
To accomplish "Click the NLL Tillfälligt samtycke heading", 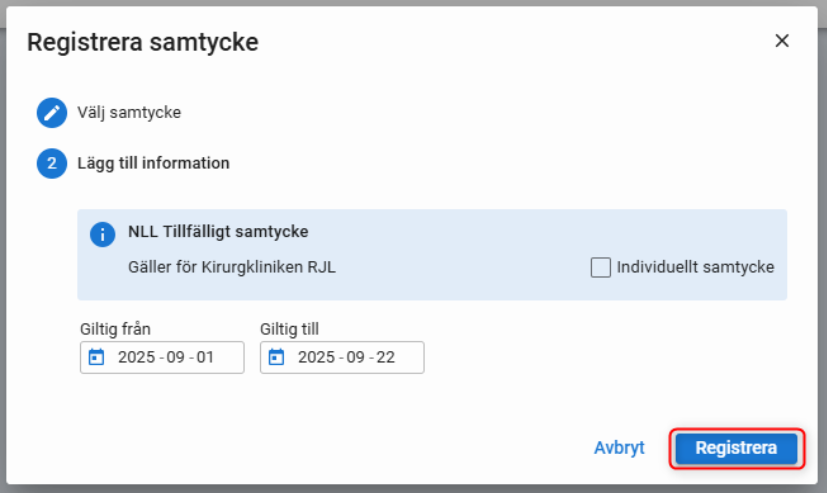I will tap(218, 232).
